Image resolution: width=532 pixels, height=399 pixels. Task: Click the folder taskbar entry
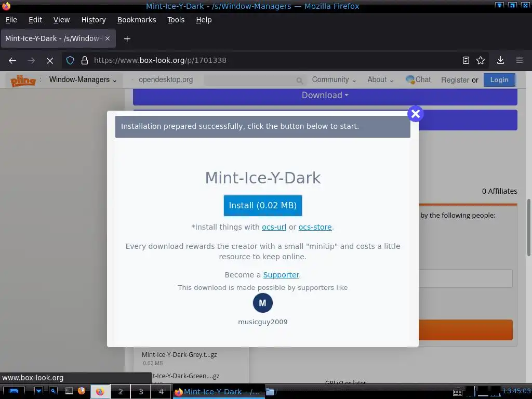pos(270,392)
